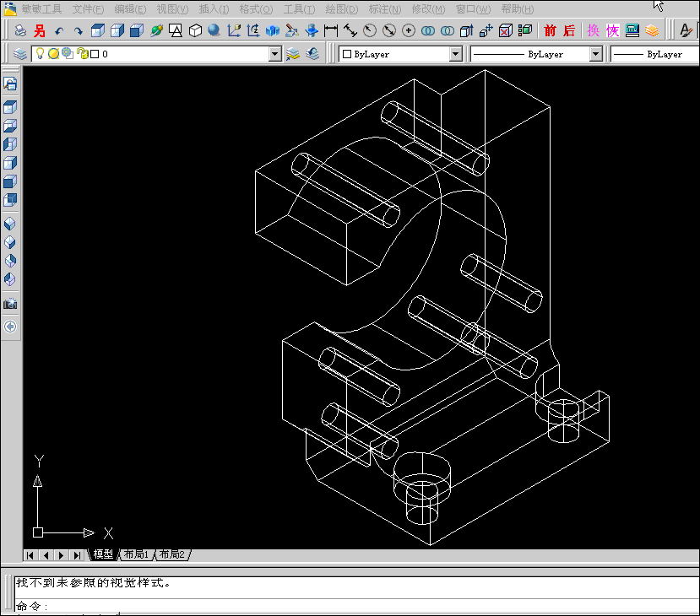Toggle the layer on/off lightbulb
The width and height of the screenshot is (700, 616).
coord(41,53)
